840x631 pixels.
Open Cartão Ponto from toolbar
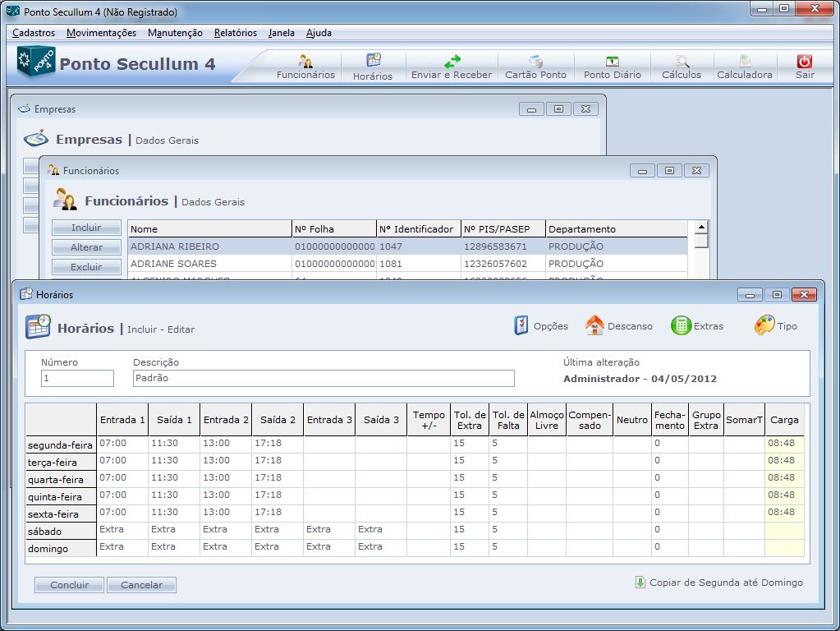pyautogui.click(x=535, y=67)
